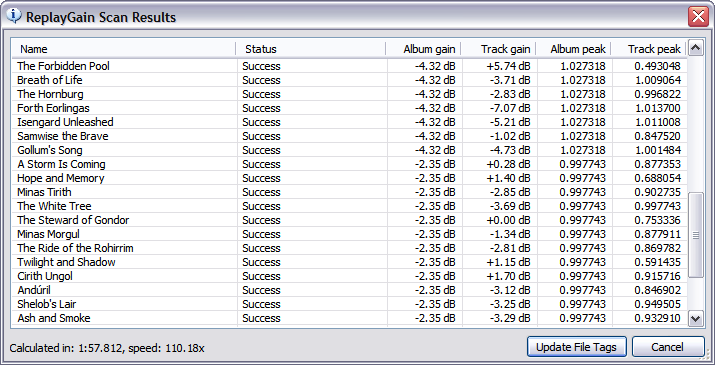Click the info icon in title bar
Viewport: 715px width, 365px height.
(14, 16)
